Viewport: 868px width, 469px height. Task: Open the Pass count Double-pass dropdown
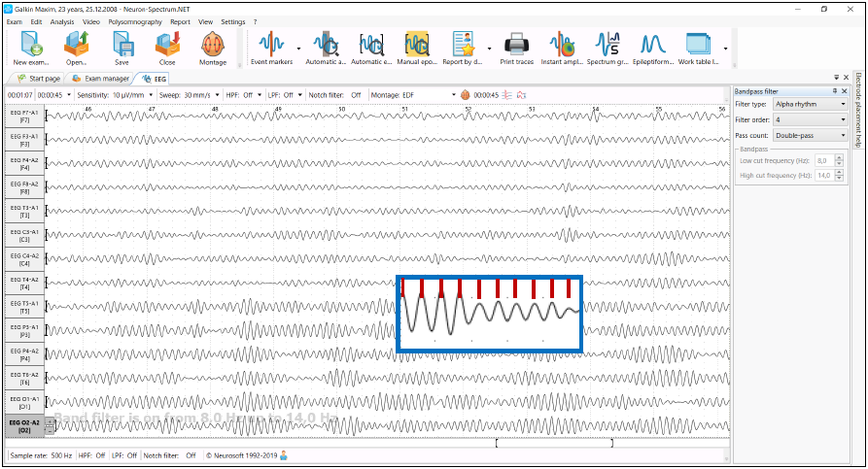pos(811,135)
